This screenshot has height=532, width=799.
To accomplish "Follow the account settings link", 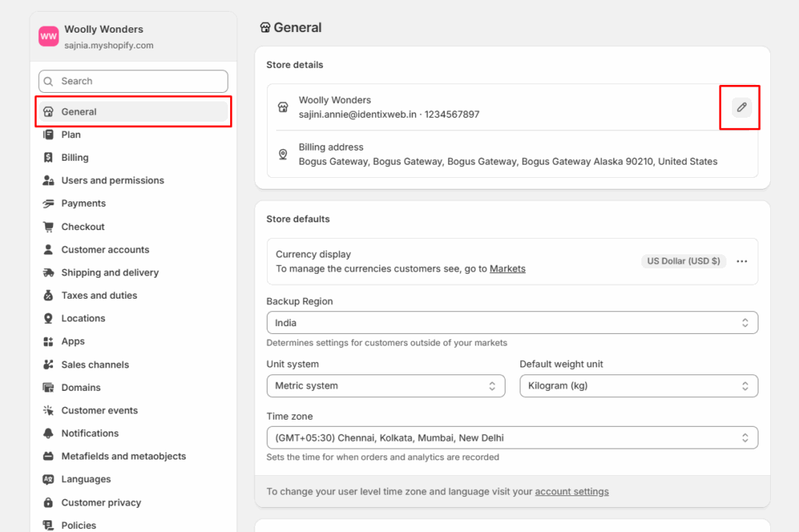I will (x=572, y=492).
